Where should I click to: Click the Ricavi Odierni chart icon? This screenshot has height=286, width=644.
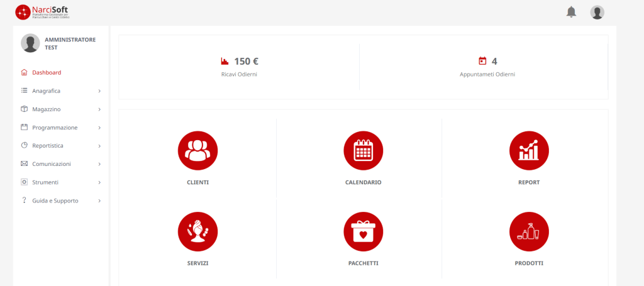[225, 62]
